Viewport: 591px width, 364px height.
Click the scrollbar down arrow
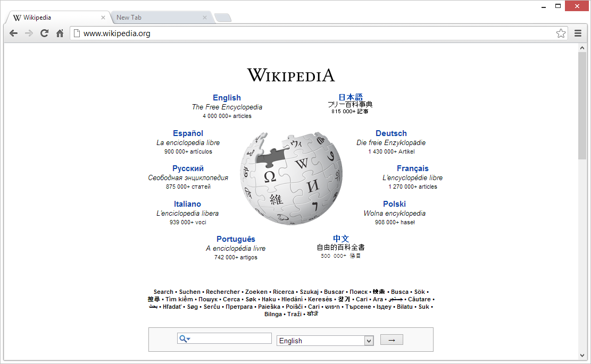[582, 355]
